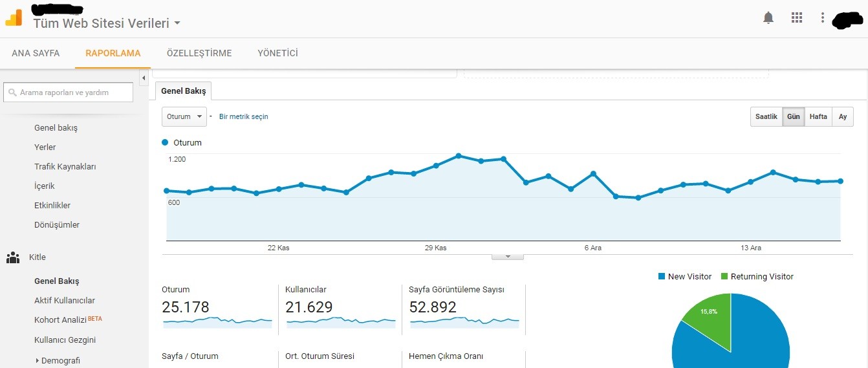Viewport: 868px width, 368px height.
Task: Open the Etkinlikler sidebar item
Action: tap(52, 206)
